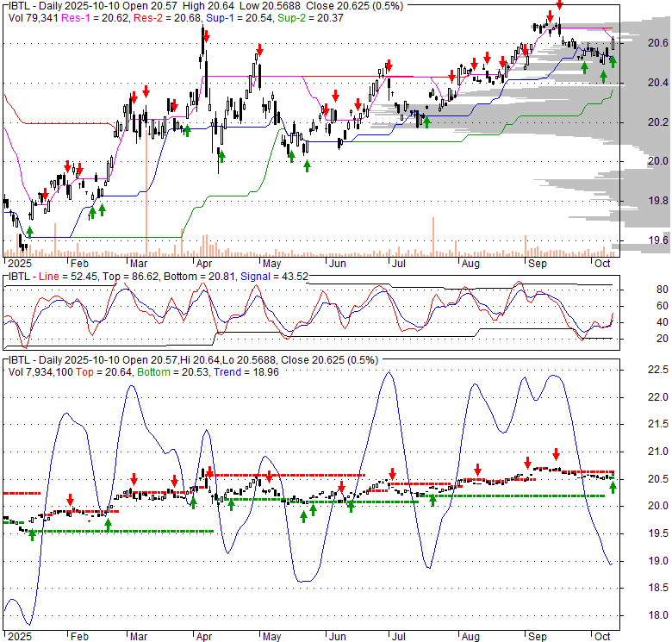Click the Apr month label under the top price chart
The image size is (672, 642).
coord(204,262)
